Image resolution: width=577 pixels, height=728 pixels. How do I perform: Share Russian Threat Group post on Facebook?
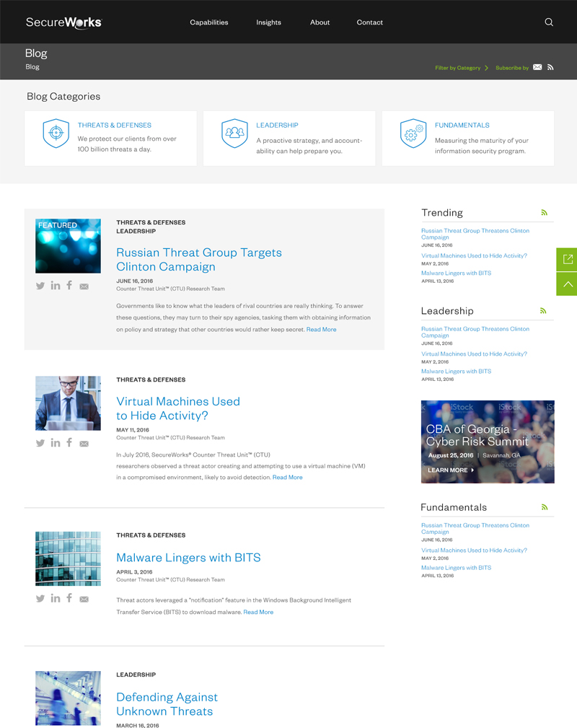[69, 285]
